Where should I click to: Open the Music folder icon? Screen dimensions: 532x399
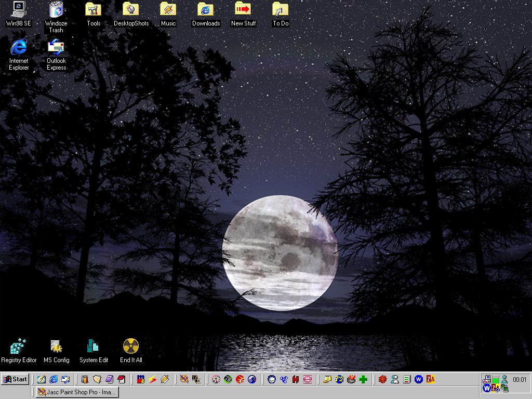[168, 10]
